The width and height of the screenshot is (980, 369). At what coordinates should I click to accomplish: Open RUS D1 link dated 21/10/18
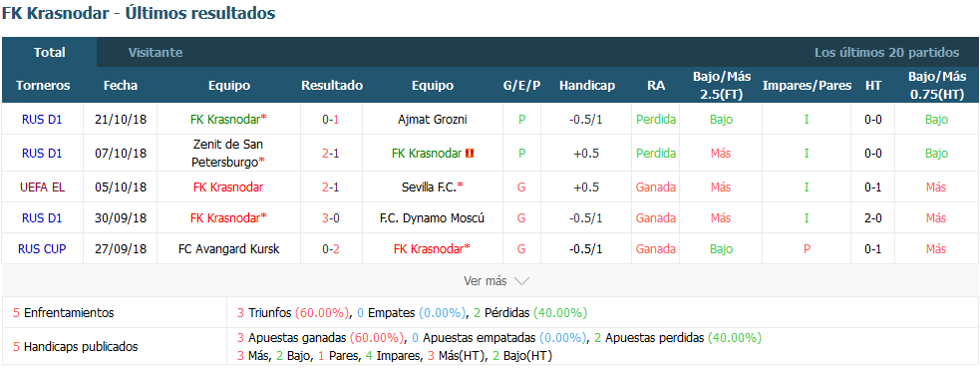[43, 119]
